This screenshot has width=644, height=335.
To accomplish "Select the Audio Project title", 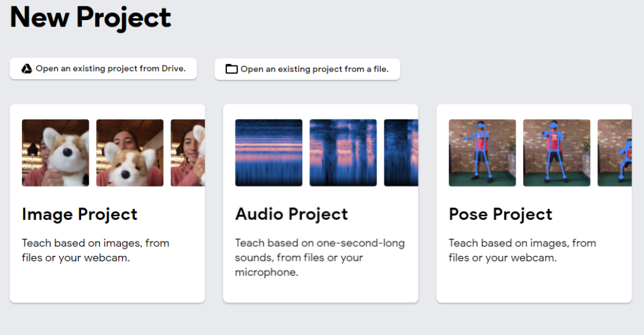I will pyautogui.click(x=292, y=214).
